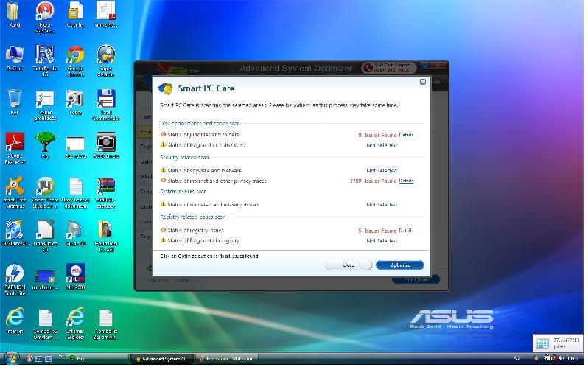Click the Close button in Smart PC Care

(x=349, y=265)
